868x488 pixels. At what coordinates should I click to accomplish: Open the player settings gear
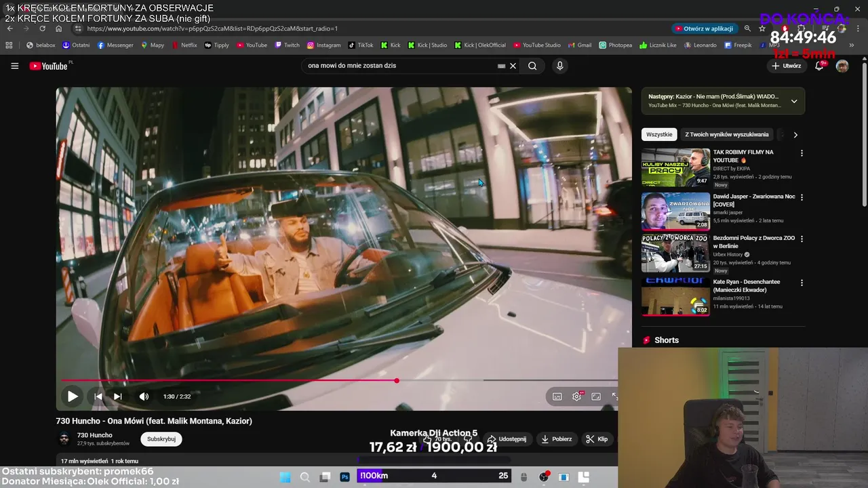click(x=577, y=396)
